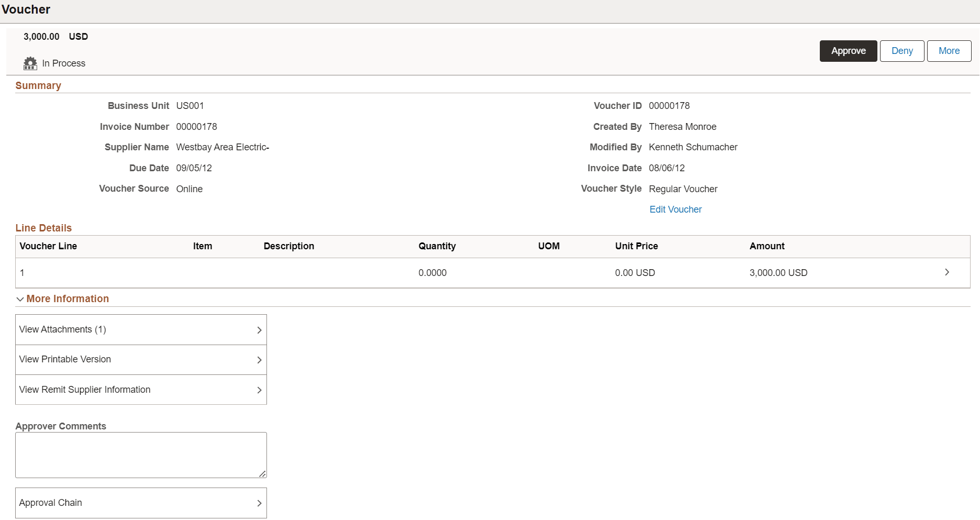Click the chevron on View Attachments (1)
Image resolution: width=980 pixels, height=520 pixels.
point(259,329)
